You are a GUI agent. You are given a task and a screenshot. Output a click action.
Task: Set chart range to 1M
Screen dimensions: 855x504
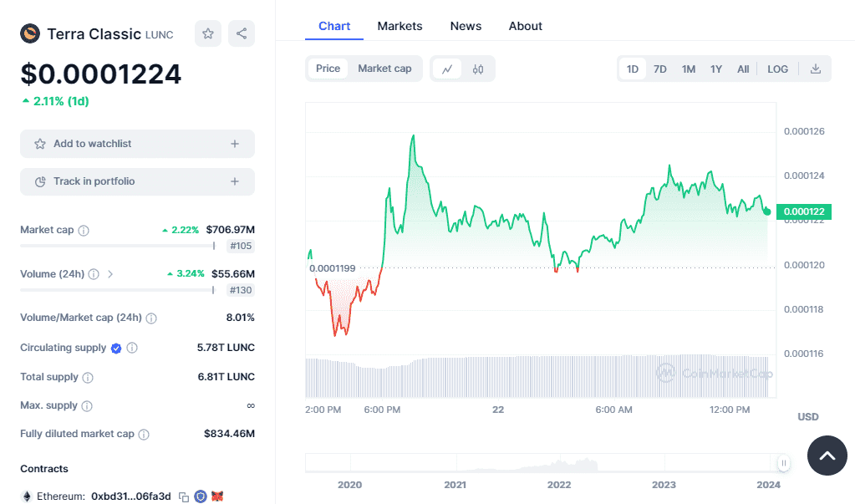(x=688, y=69)
